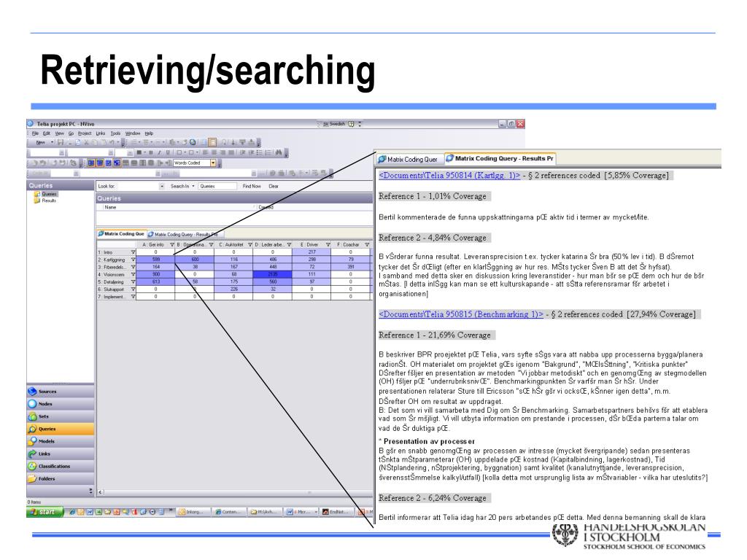Open the Classifications navigation pane
This screenshot has height=560, width=747.
tap(61, 466)
